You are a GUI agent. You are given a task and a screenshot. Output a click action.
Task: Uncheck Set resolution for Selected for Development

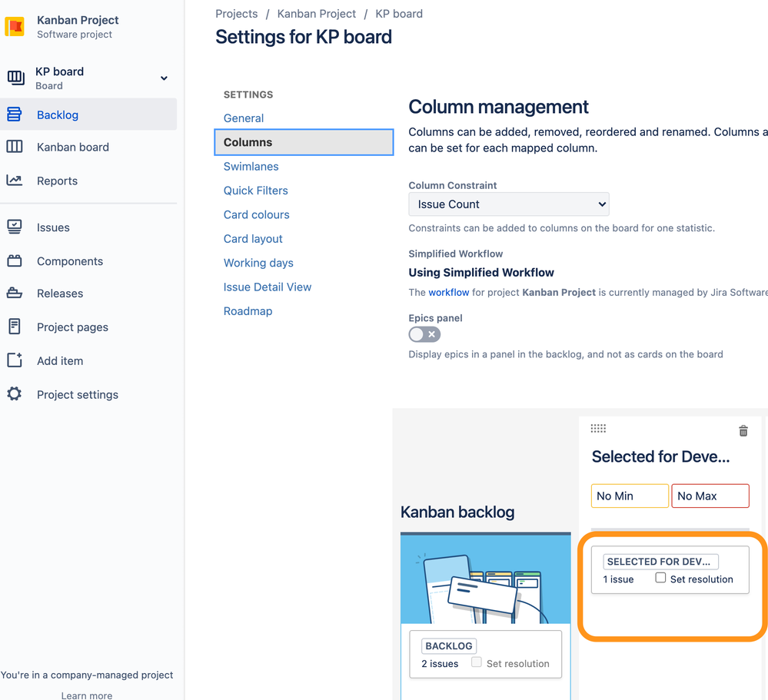660,578
